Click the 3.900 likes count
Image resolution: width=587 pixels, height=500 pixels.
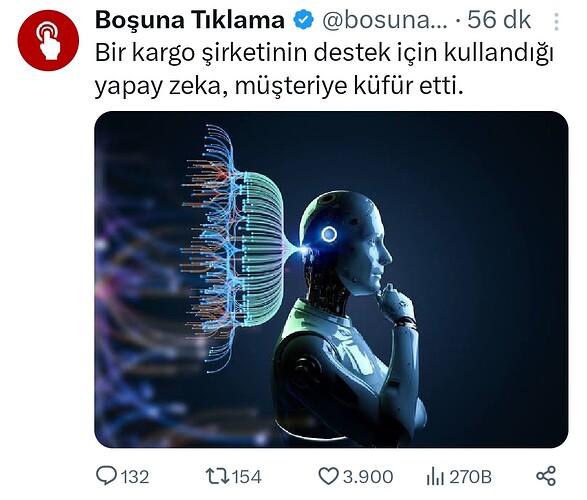point(368,477)
